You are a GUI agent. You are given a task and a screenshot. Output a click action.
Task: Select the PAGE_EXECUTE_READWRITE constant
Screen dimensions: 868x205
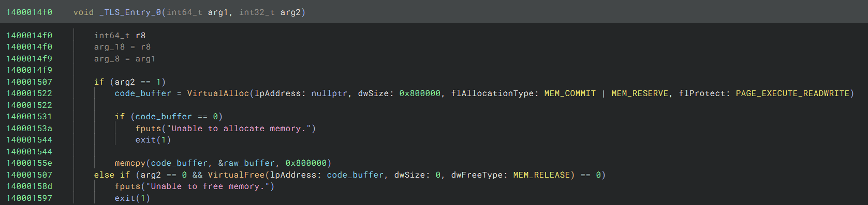[x=792, y=93]
